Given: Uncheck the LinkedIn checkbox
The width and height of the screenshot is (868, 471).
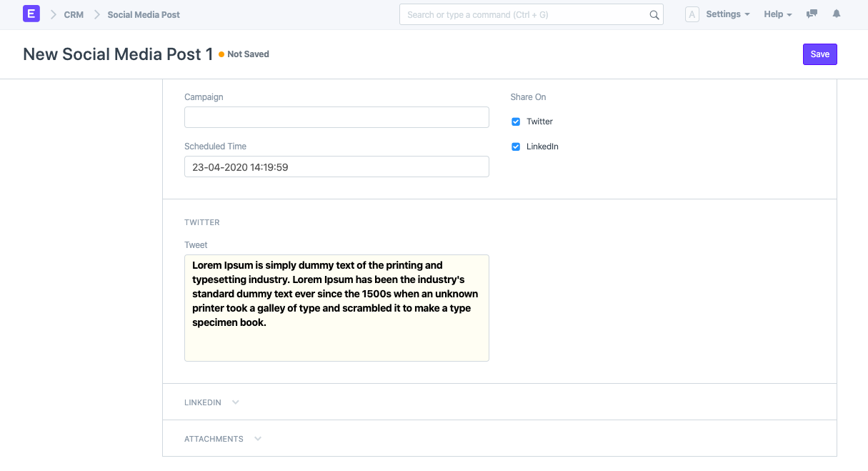Looking at the screenshot, I should tap(516, 147).
